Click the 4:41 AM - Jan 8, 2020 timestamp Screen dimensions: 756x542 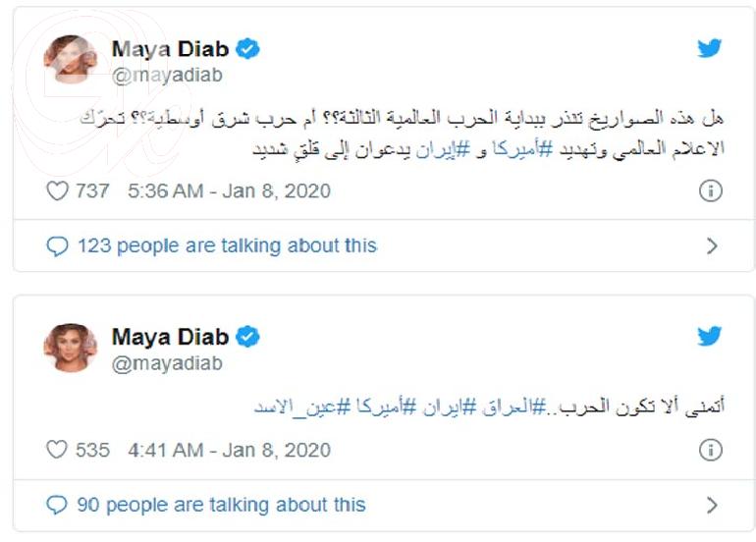[230, 451]
